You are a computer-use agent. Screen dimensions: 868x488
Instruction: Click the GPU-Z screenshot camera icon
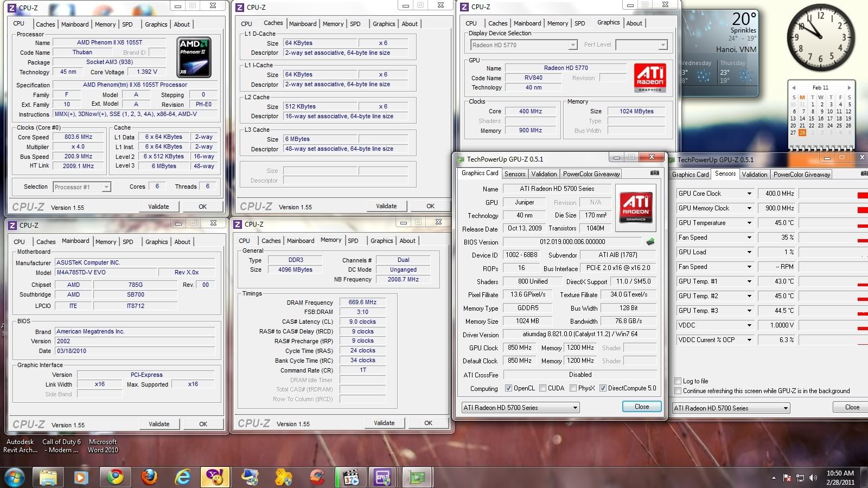655,173
